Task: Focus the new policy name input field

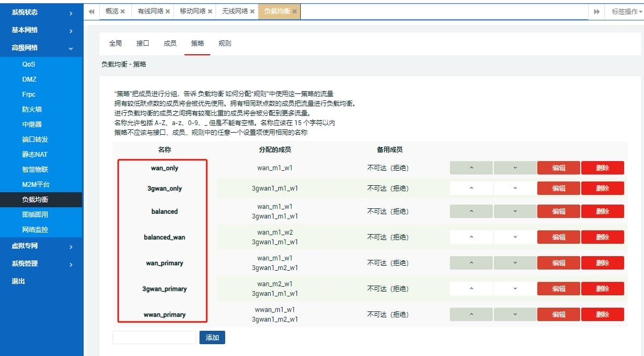Action: point(154,338)
